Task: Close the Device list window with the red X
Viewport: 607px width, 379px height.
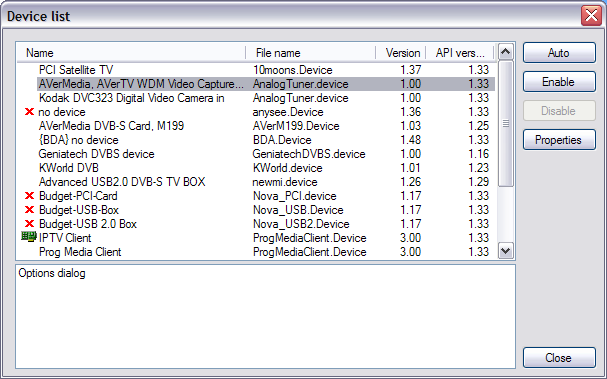Action: point(591,16)
